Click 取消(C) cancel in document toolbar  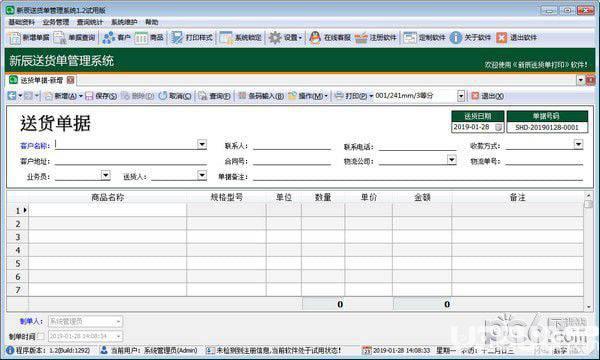point(175,96)
